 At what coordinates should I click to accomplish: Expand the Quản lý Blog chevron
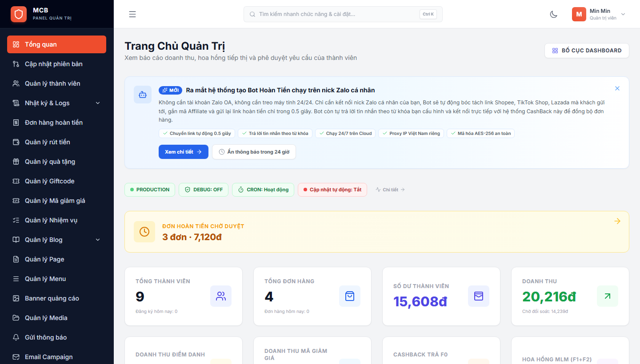(x=98, y=240)
